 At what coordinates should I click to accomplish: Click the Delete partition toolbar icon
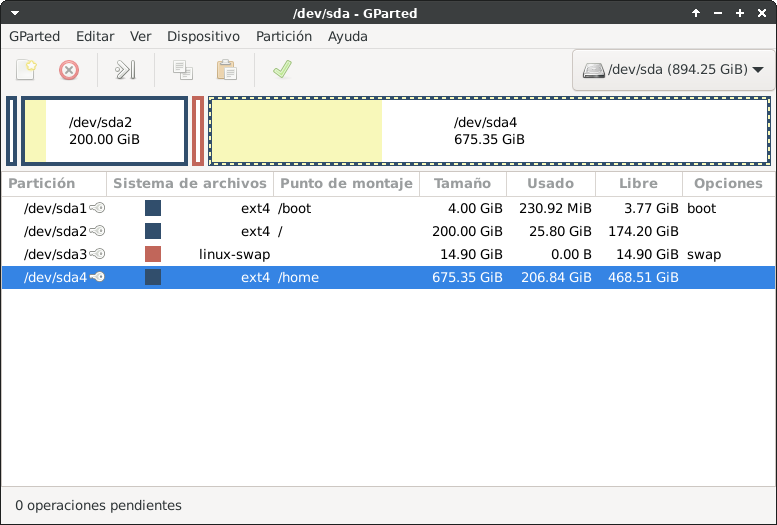[69, 70]
